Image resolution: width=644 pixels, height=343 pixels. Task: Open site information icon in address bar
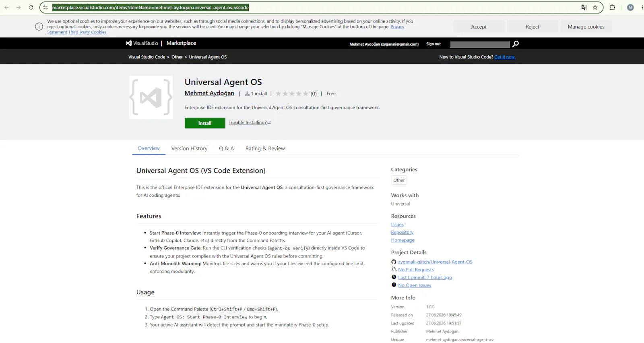45,7
